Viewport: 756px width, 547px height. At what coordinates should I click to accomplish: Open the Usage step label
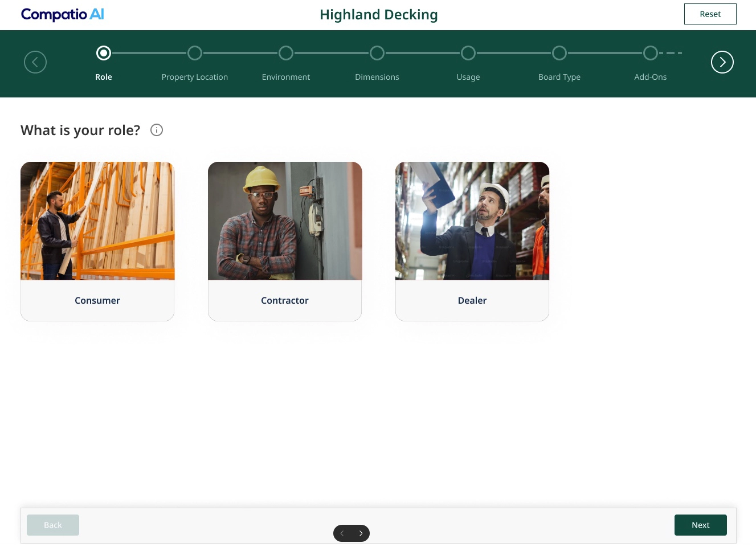click(x=468, y=77)
